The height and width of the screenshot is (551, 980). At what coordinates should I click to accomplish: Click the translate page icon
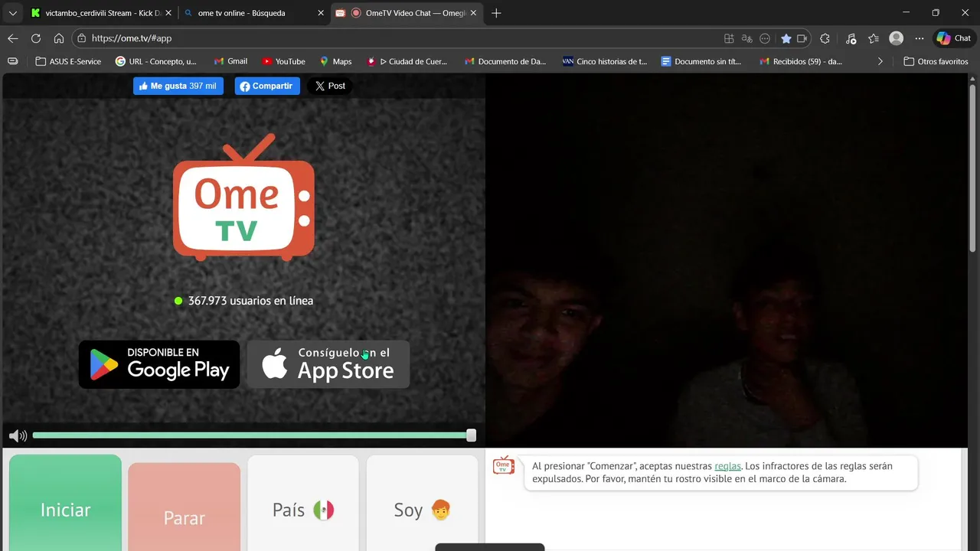746,38
